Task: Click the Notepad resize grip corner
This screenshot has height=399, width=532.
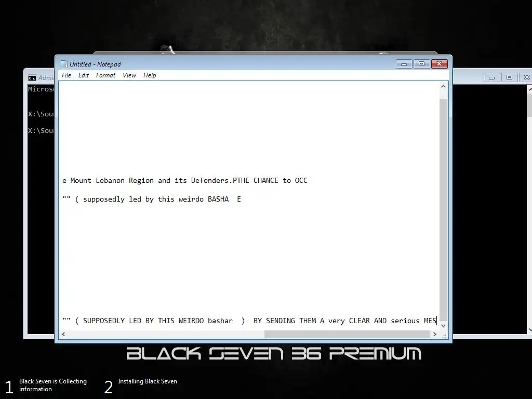Action: click(444, 335)
